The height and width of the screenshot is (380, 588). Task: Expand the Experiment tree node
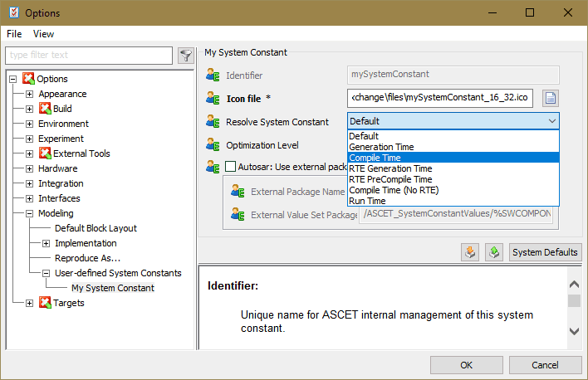pyautogui.click(x=29, y=139)
